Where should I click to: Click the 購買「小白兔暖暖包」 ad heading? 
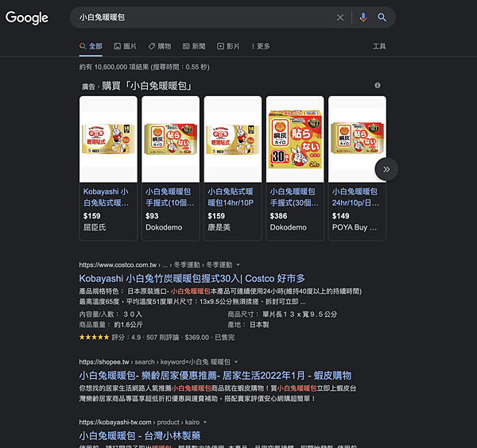pyautogui.click(x=146, y=86)
